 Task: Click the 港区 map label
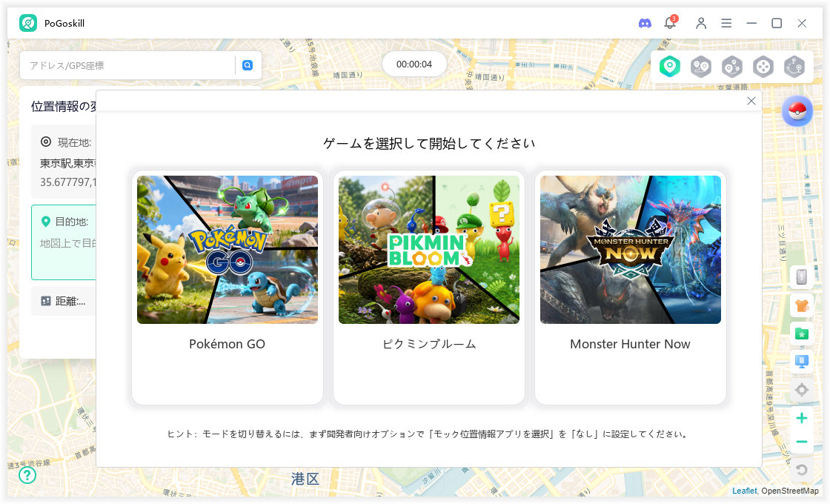(305, 479)
